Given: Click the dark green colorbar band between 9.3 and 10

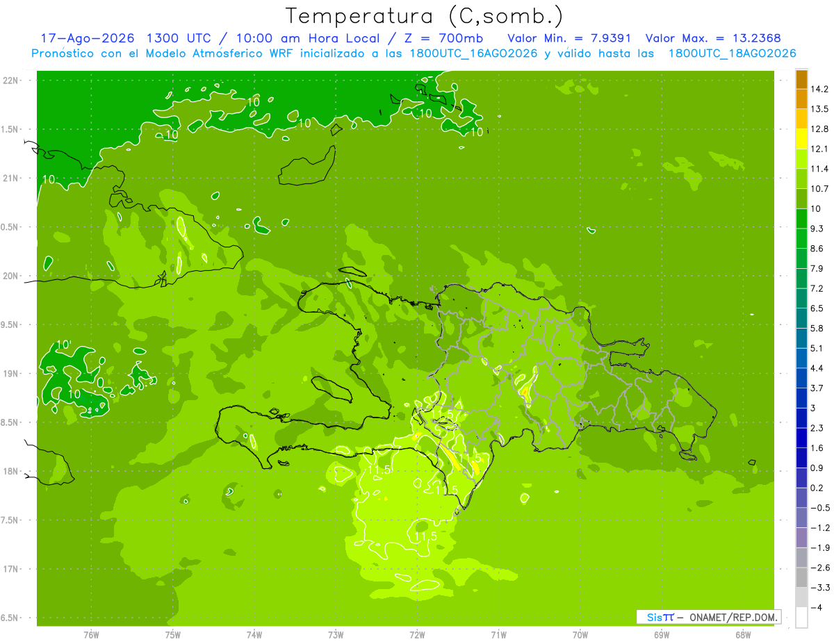Looking at the screenshot, I should pos(801,218).
